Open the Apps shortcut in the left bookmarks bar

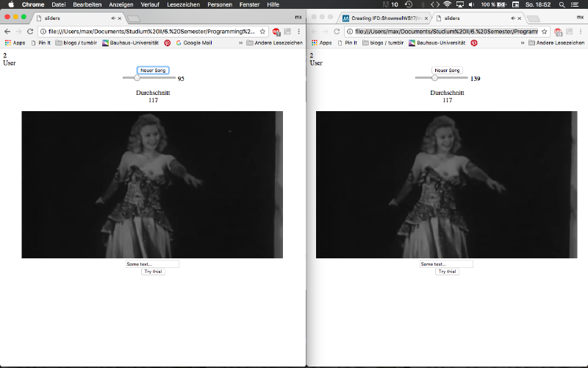15,43
